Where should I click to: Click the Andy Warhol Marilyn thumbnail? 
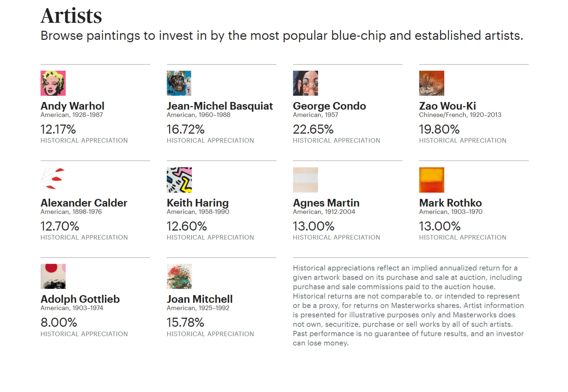click(x=53, y=83)
